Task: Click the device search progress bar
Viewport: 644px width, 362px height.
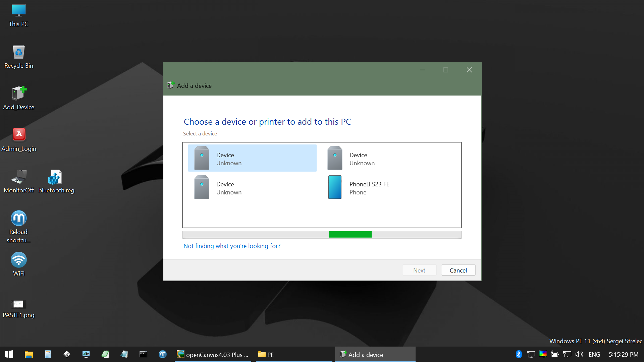Action: [322, 235]
